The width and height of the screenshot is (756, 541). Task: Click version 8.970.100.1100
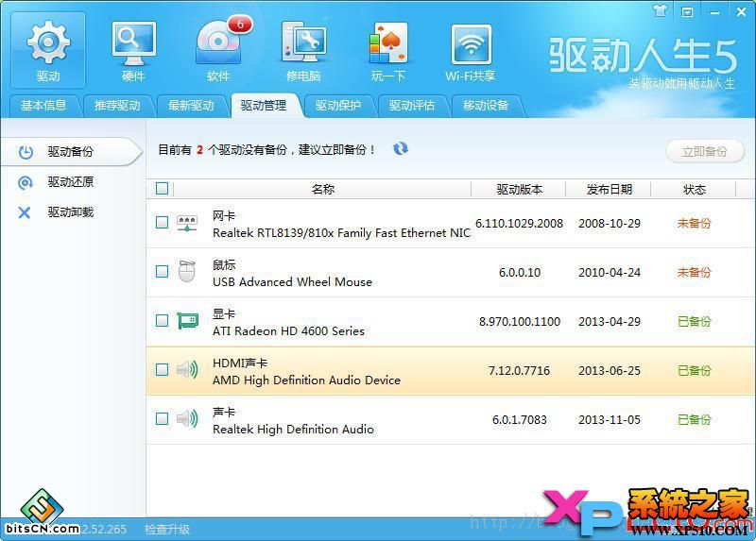(x=519, y=322)
